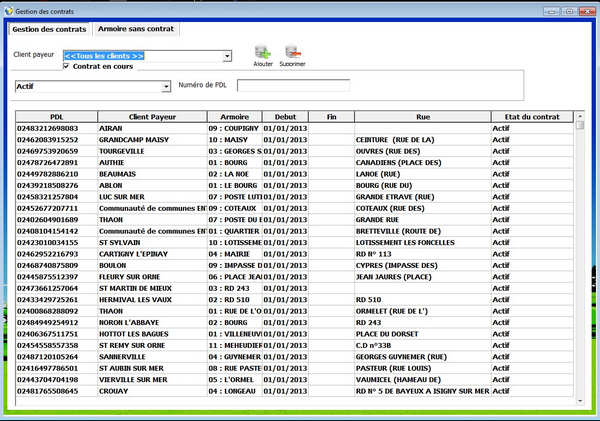Click the 10 : MAISY armoire cell
600x421 pixels.
(235, 140)
